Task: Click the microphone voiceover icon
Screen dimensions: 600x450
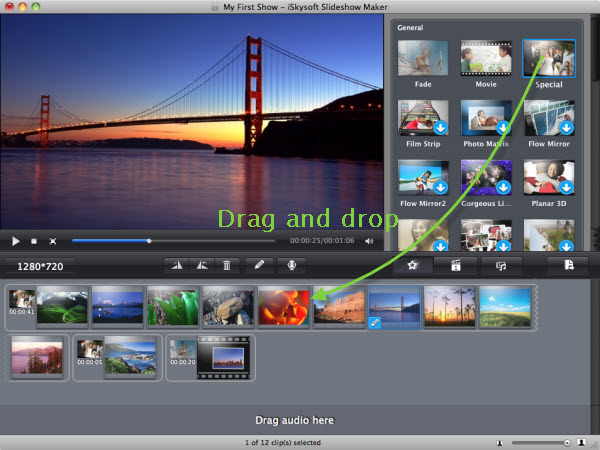Action: (290, 266)
